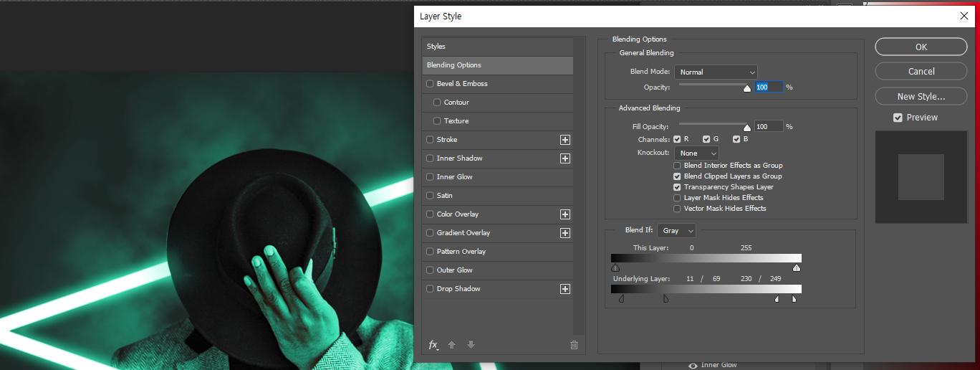980x370 pixels.
Task: Check Blend Interior Effects as Group
Action: 677,166
